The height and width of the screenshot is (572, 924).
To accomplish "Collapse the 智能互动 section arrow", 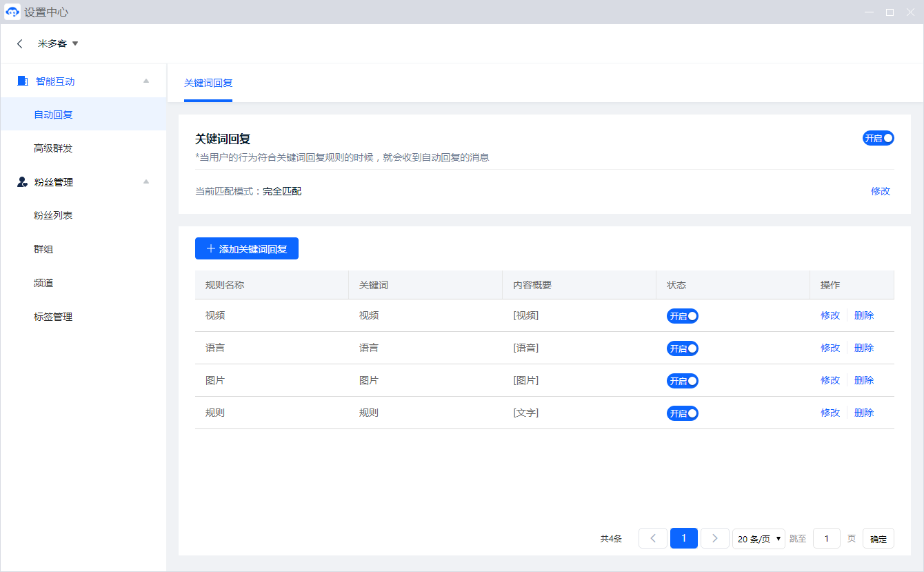I will 145,81.
